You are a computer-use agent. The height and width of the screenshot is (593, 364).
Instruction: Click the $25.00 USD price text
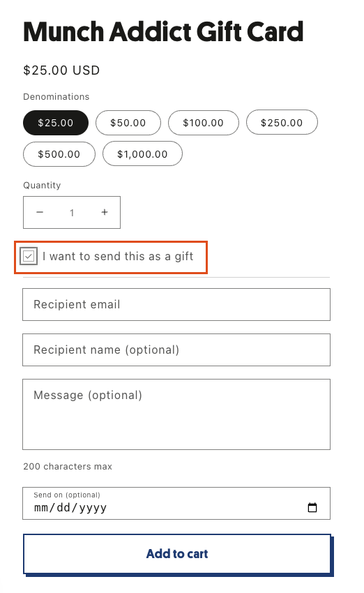61,70
